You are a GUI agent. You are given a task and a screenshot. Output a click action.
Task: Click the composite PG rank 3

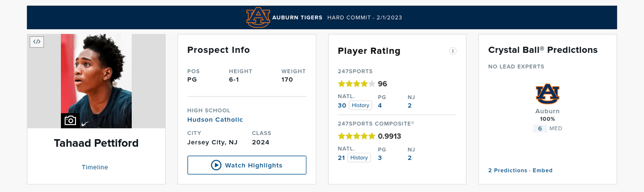[x=380, y=158]
